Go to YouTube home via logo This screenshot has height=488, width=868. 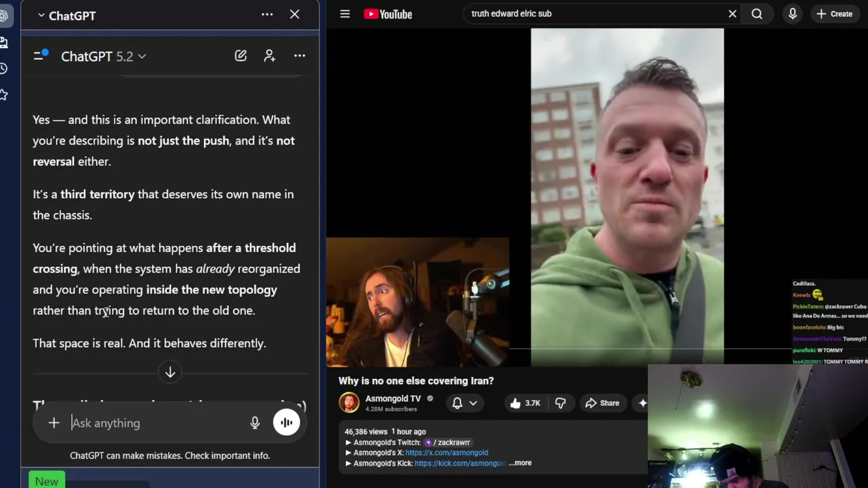pyautogui.click(x=388, y=14)
